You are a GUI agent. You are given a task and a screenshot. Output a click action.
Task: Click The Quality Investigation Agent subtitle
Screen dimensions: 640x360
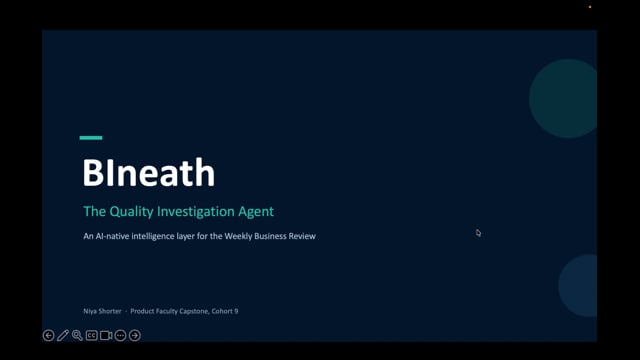179,211
